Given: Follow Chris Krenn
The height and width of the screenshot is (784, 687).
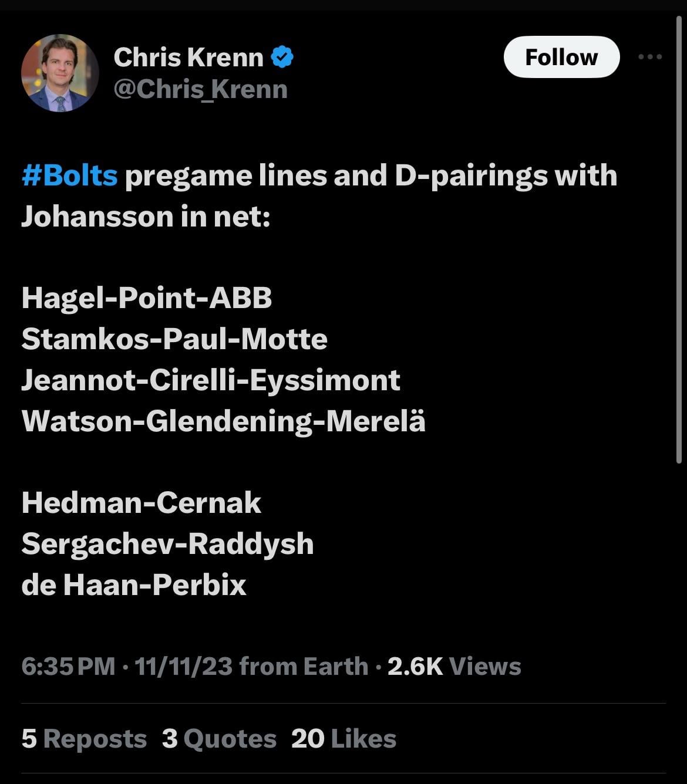Looking at the screenshot, I should pos(561,58).
